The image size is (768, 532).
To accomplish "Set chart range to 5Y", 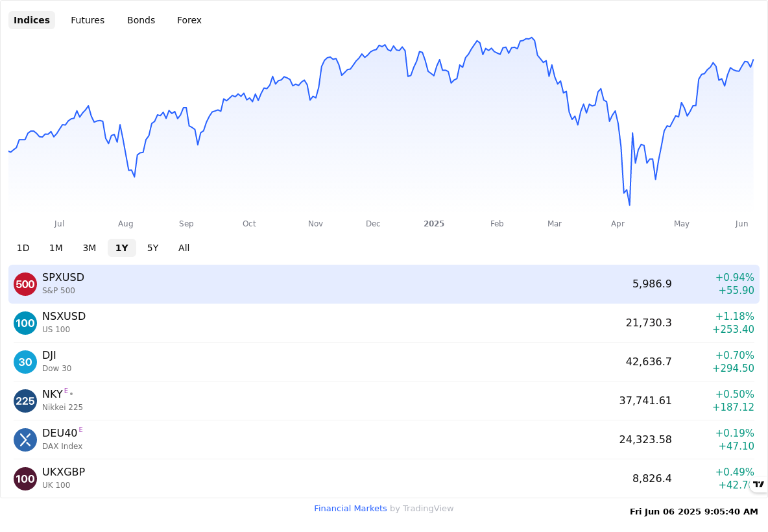I will [153, 248].
